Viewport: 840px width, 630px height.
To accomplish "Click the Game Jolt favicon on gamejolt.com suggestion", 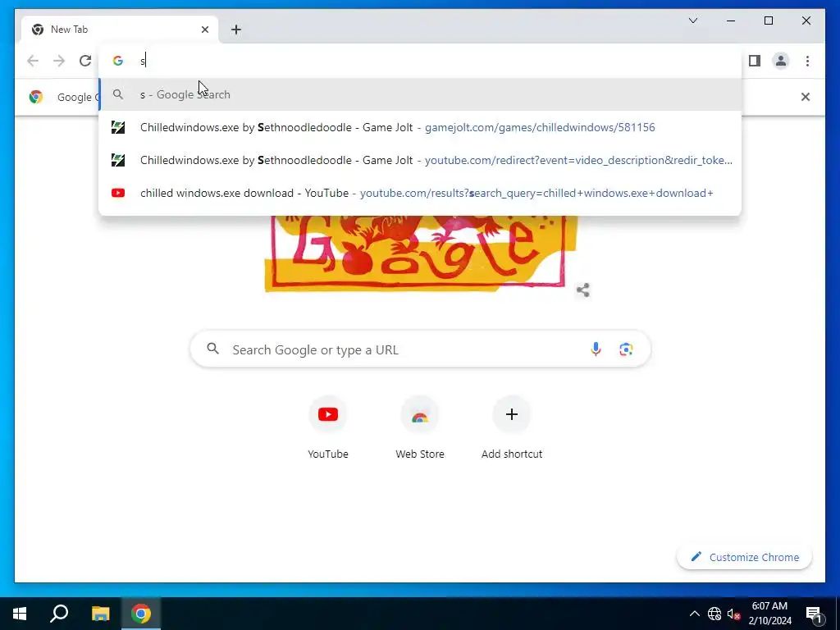I will (x=118, y=127).
